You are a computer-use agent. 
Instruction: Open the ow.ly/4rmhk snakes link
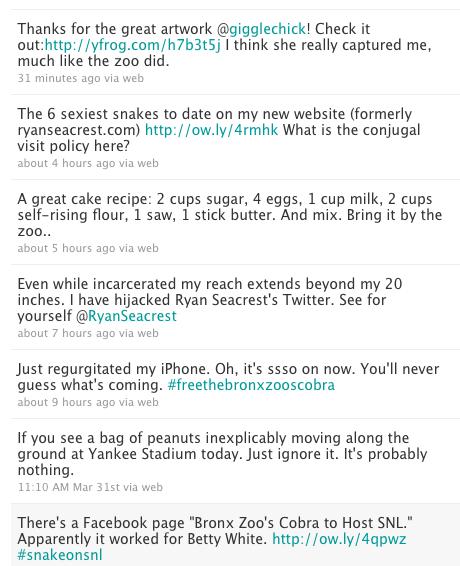click(212, 130)
